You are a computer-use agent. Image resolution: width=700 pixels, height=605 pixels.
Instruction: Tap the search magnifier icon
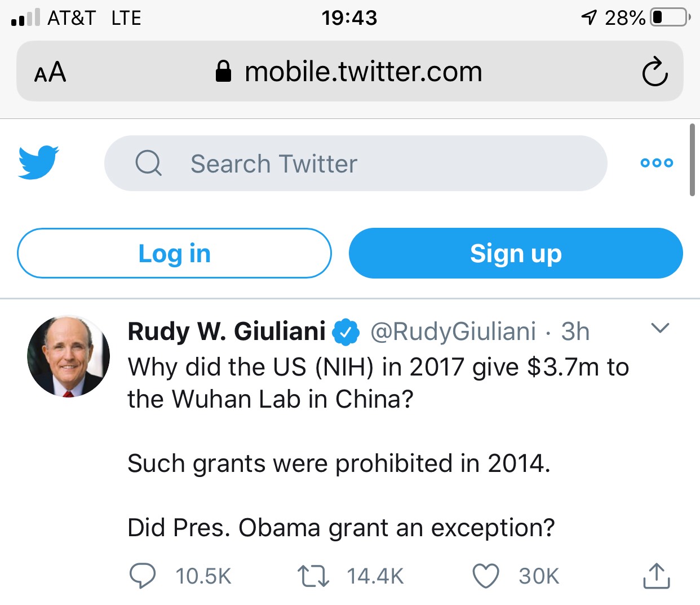(149, 164)
